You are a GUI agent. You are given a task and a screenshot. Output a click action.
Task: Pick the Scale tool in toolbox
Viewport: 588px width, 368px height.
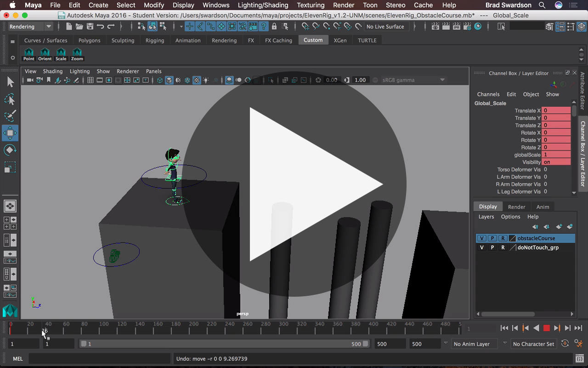point(10,167)
